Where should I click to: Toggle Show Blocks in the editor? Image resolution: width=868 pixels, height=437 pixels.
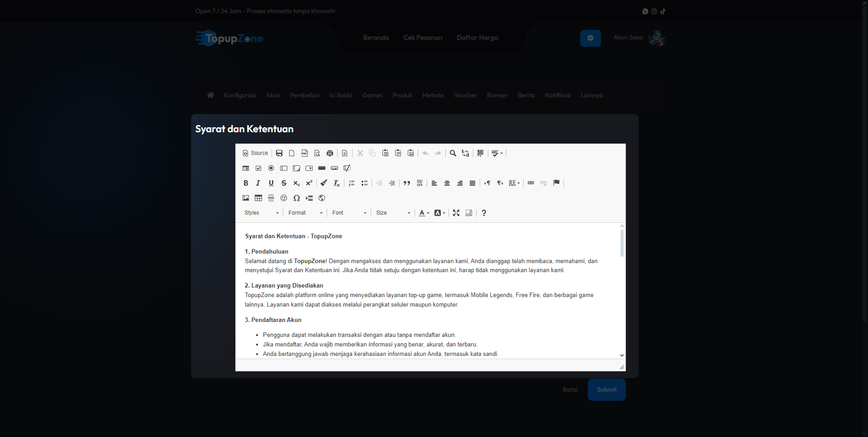469,213
